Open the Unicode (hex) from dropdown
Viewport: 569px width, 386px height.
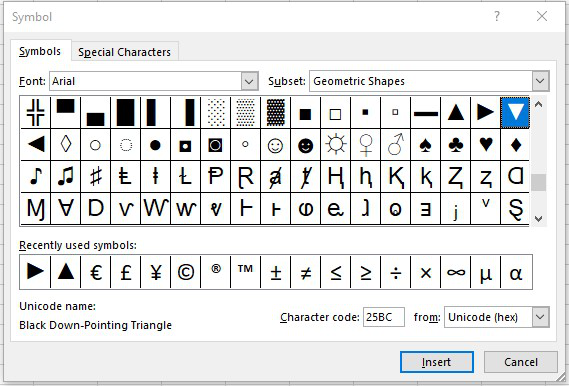[540, 317]
